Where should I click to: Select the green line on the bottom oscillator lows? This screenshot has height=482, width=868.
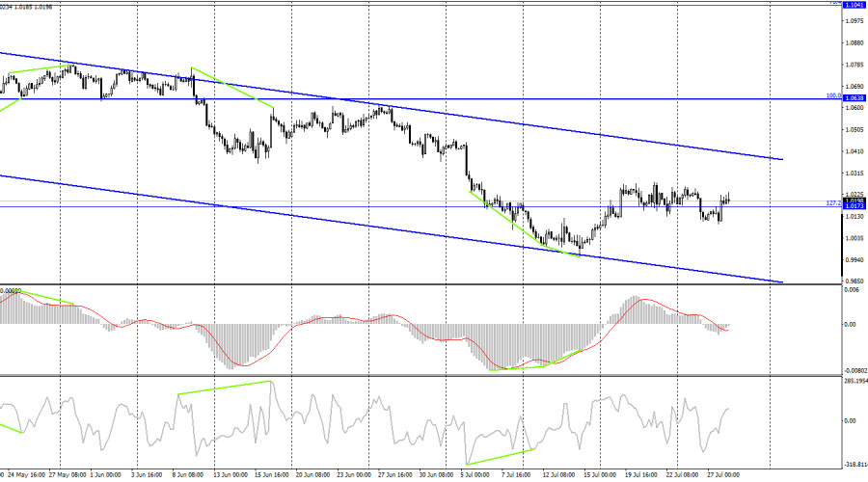[x=499, y=457]
